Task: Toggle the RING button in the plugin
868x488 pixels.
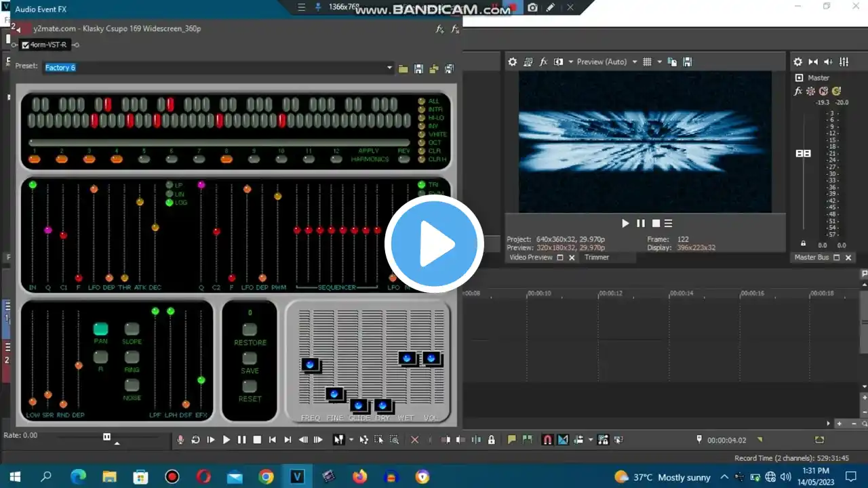Action: coord(132,357)
